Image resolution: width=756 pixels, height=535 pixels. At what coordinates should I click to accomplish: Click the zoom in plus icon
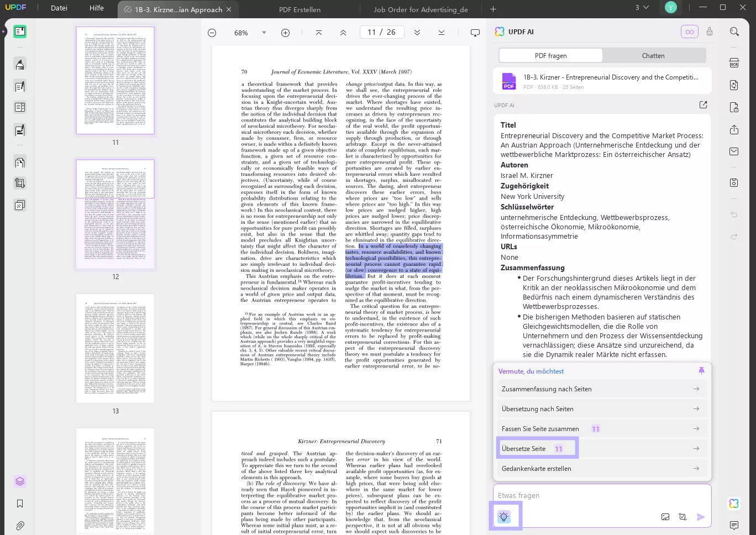[x=285, y=33]
